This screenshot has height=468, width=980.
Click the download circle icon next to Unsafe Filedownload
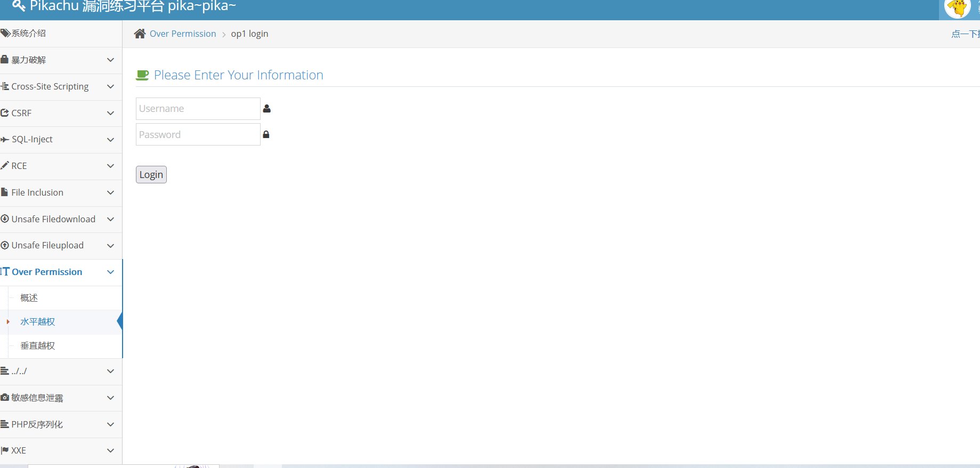point(5,219)
